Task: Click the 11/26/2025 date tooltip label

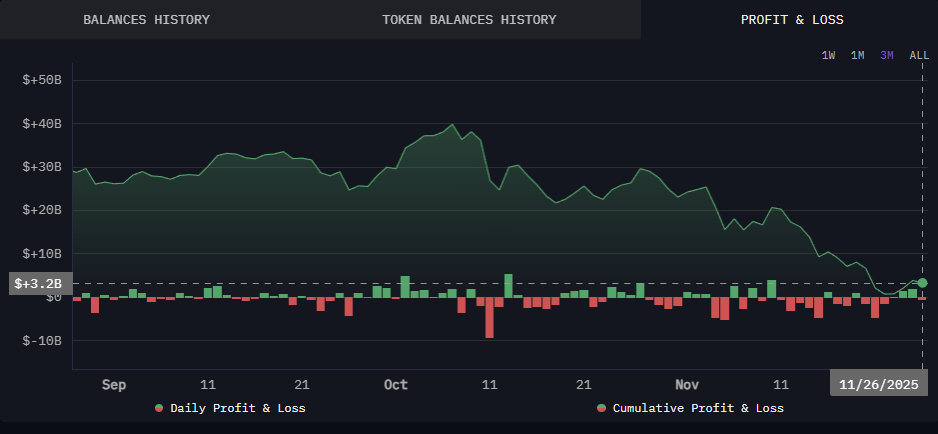Action: 878,384
